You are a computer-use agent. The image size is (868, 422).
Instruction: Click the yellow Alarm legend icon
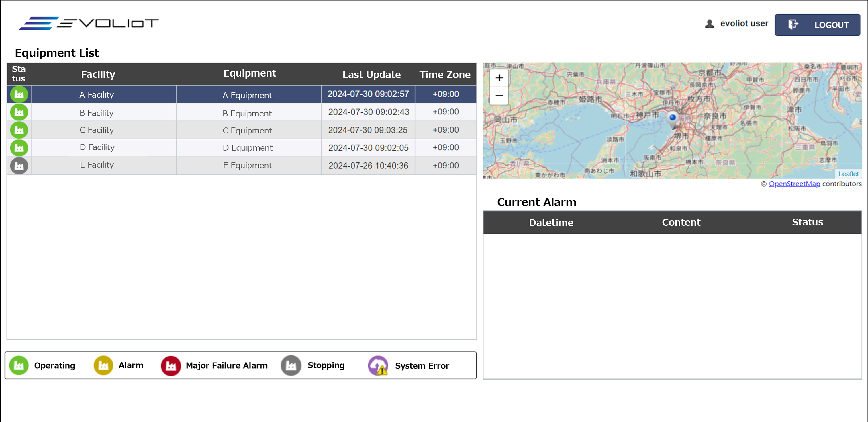point(103,365)
